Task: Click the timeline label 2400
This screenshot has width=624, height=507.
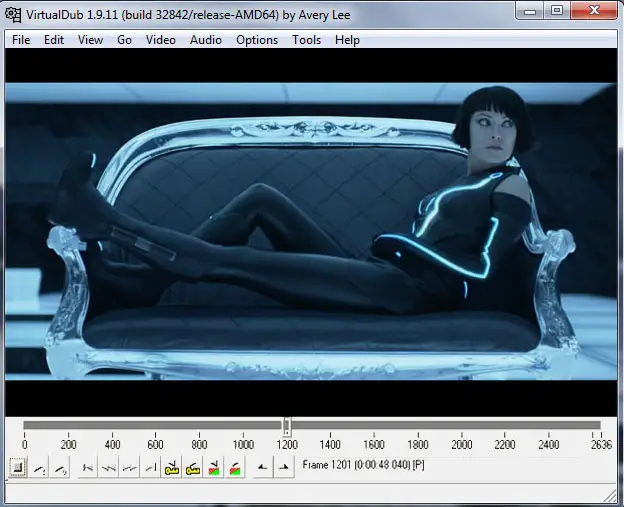Action: (x=548, y=445)
